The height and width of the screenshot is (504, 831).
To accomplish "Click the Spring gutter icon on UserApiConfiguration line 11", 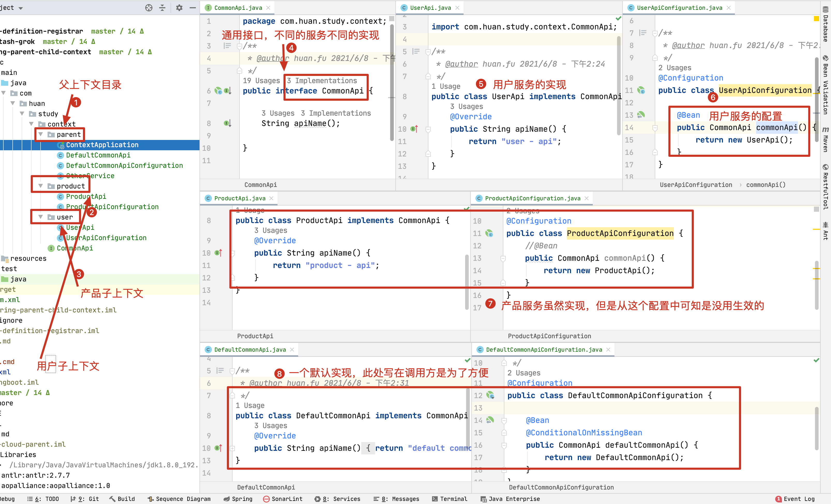I will coord(641,90).
